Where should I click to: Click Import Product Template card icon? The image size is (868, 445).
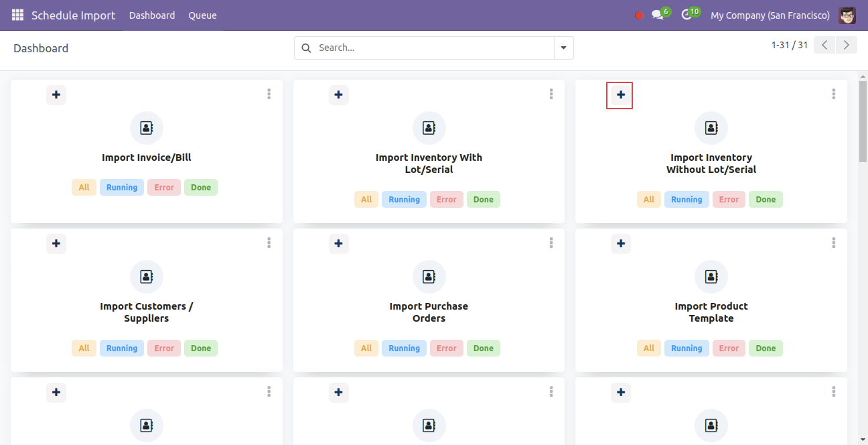(x=711, y=277)
